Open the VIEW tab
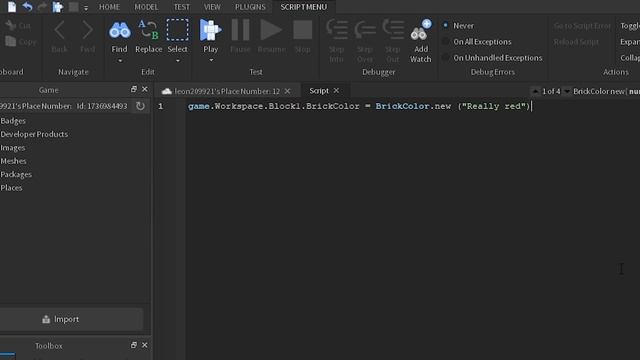The image size is (640, 360). (212, 7)
